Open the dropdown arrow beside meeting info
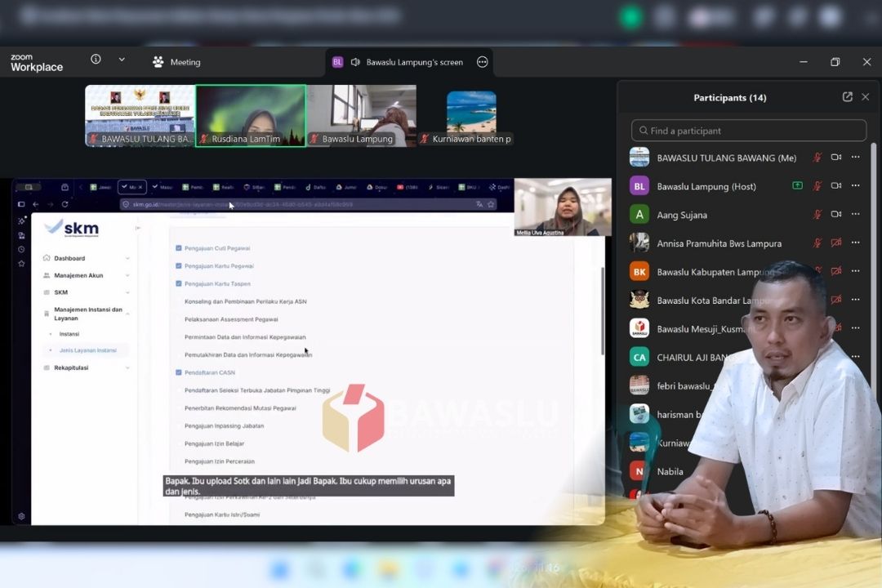The height and width of the screenshot is (588, 882). (122, 59)
